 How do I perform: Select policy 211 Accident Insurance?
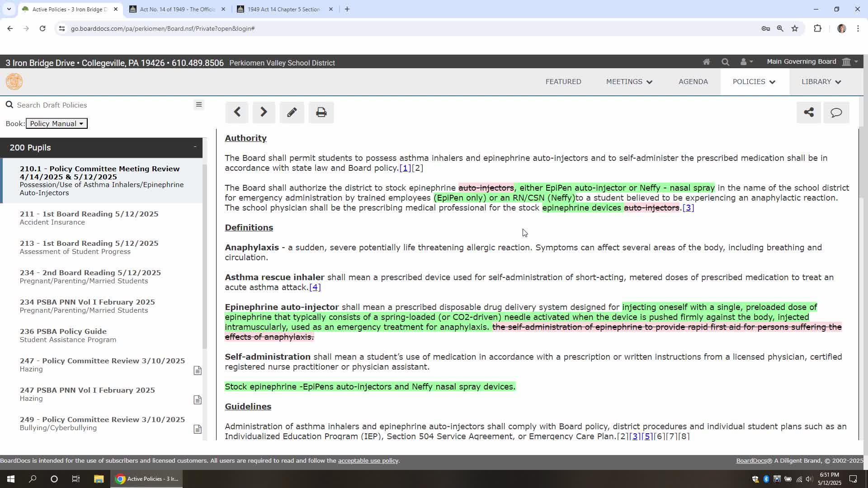[89, 218]
